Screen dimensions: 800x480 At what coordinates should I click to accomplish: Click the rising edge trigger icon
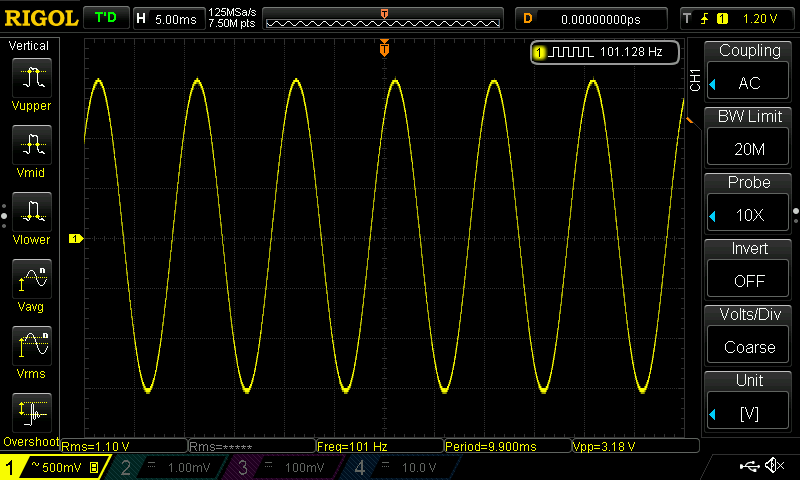[x=705, y=19]
